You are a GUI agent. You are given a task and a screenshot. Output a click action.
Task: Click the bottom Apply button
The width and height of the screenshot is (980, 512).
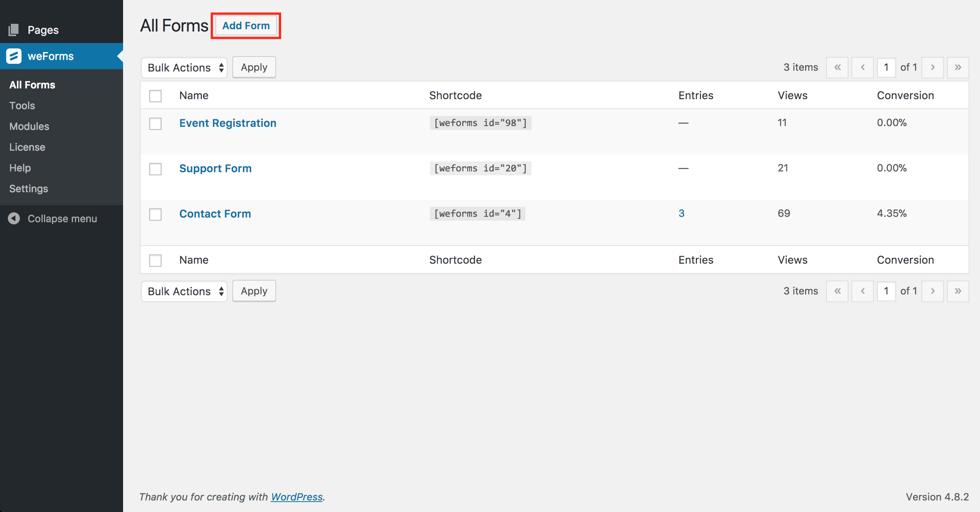click(x=254, y=291)
